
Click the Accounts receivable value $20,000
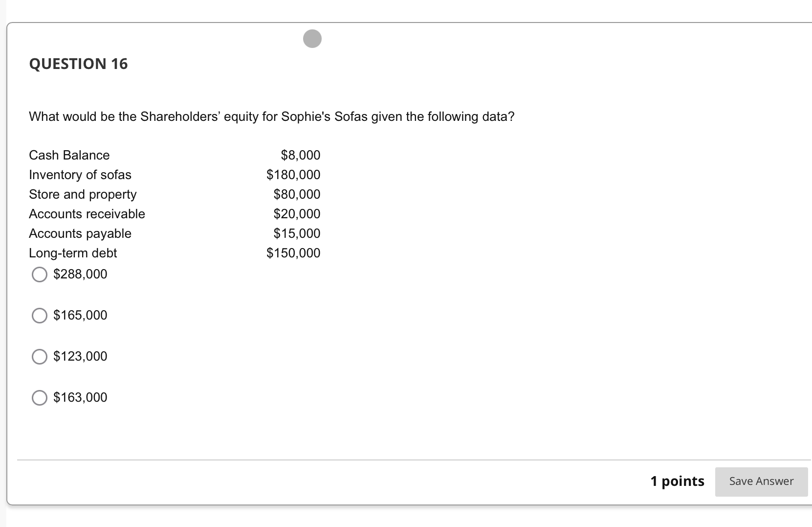(296, 214)
